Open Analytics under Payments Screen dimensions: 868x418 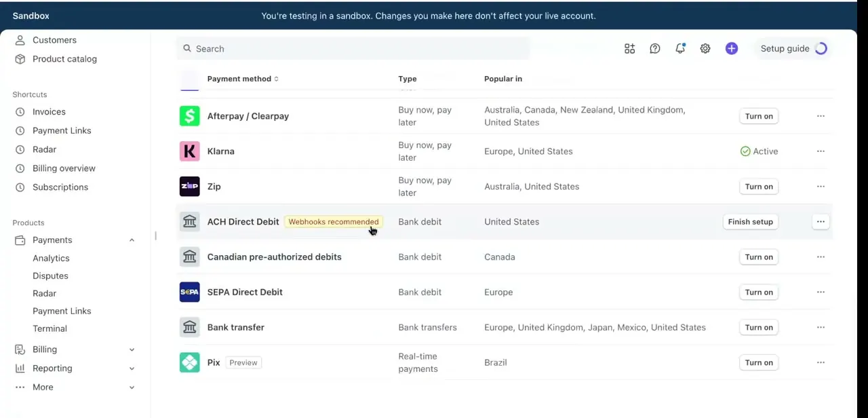pos(51,259)
